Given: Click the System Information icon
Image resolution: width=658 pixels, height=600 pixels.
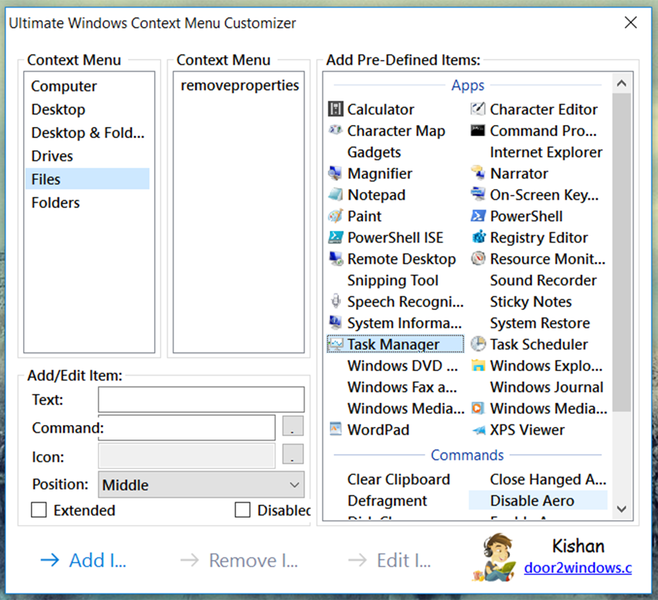Looking at the screenshot, I should (x=335, y=322).
